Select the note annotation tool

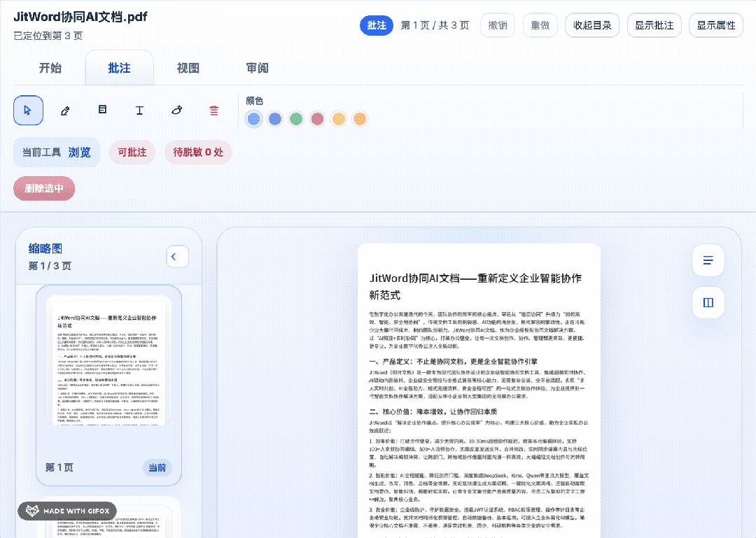102,111
